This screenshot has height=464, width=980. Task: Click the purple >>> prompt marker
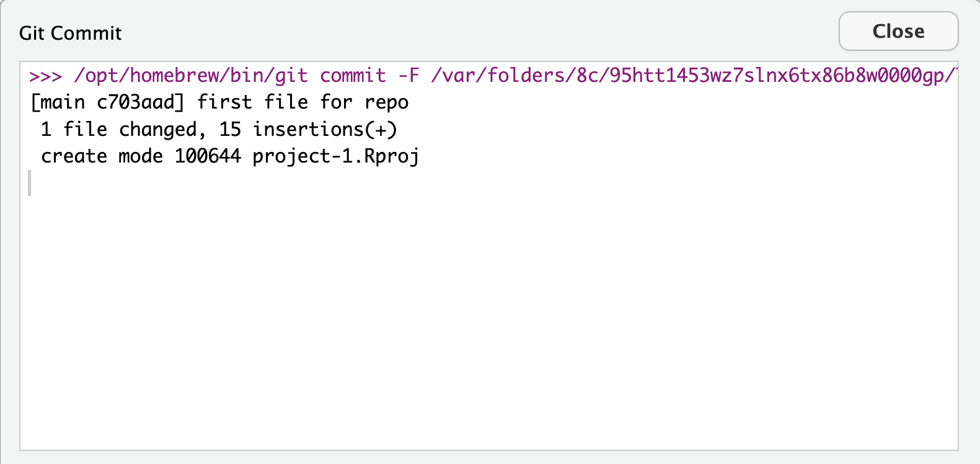45,75
